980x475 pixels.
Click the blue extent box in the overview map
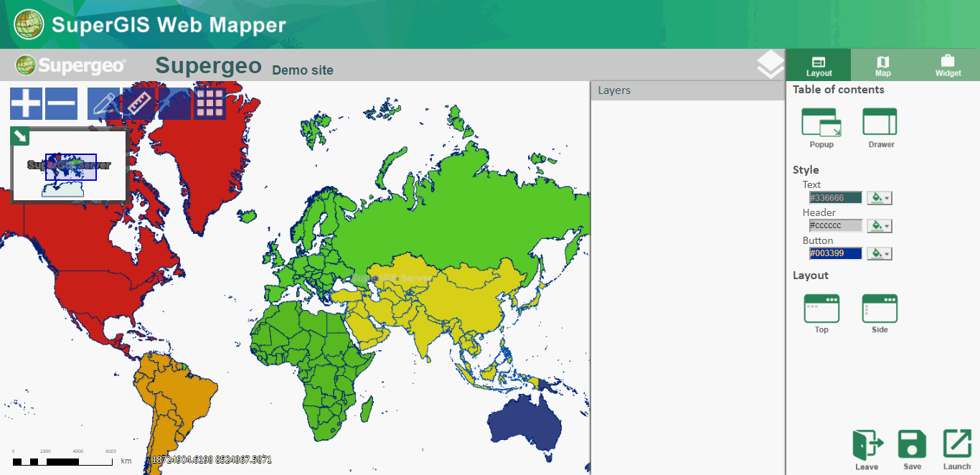70,167
